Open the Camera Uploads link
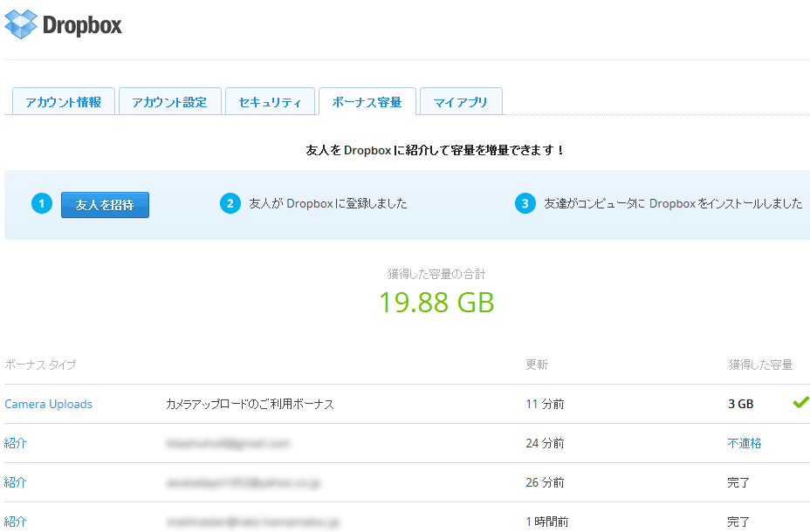This screenshot has width=810, height=532. pyautogui.click(x=49, y=404)
